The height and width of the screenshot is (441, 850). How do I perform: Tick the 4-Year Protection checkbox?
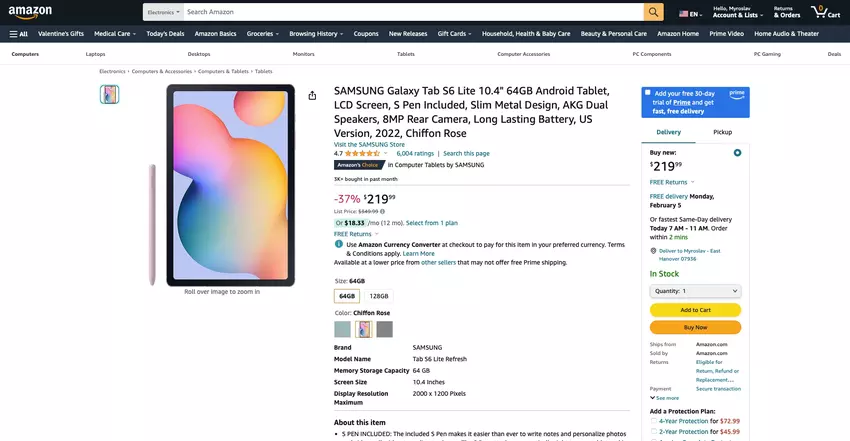click(654, 421)
